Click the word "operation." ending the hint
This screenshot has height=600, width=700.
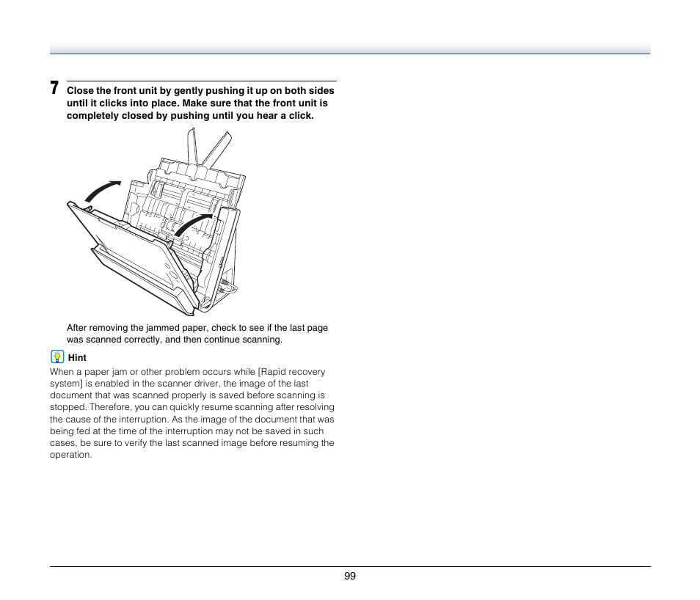[71, 455]
